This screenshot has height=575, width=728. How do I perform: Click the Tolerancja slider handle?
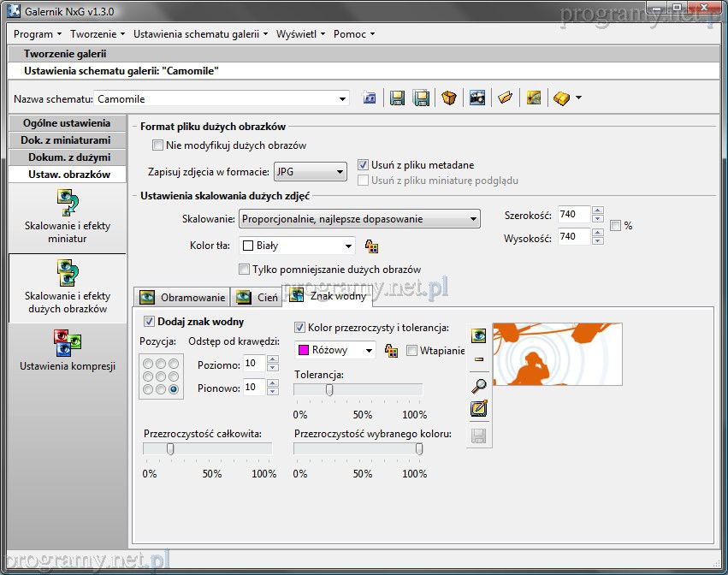point(329,390)
